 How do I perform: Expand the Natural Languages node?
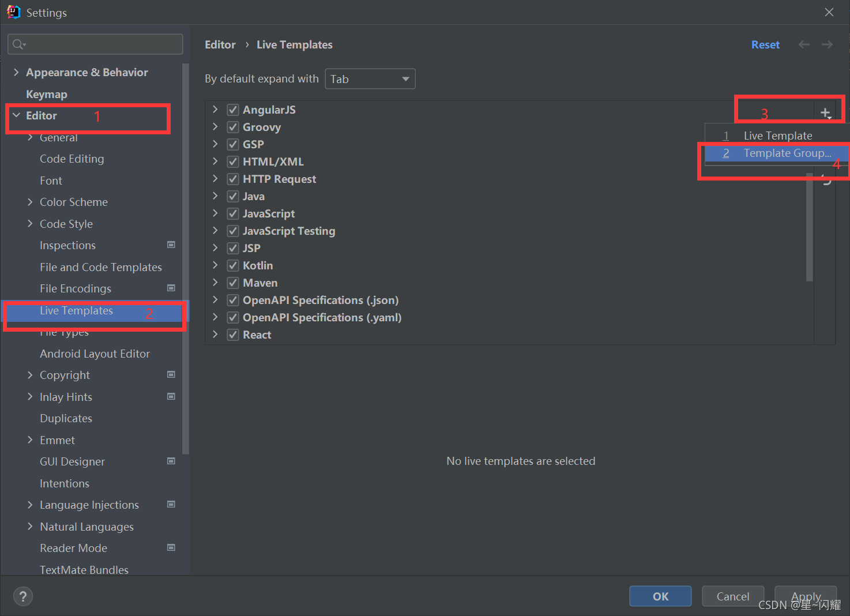[x=30, y=527]
